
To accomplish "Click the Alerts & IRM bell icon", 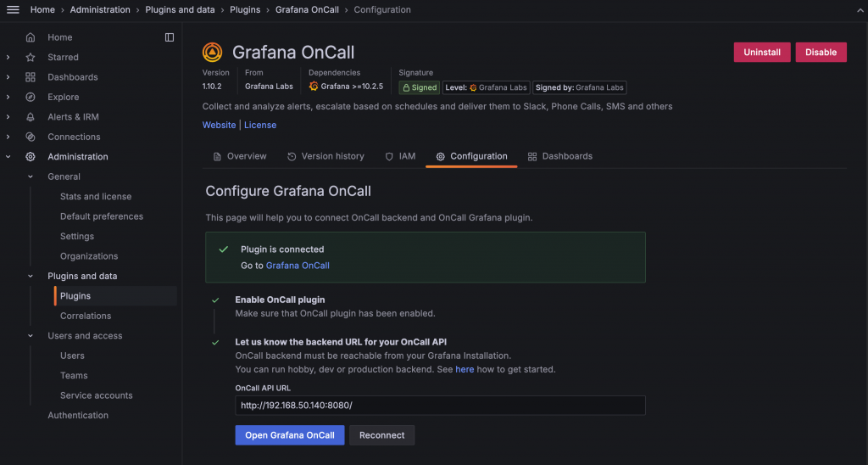I will [x=31, y=117].
